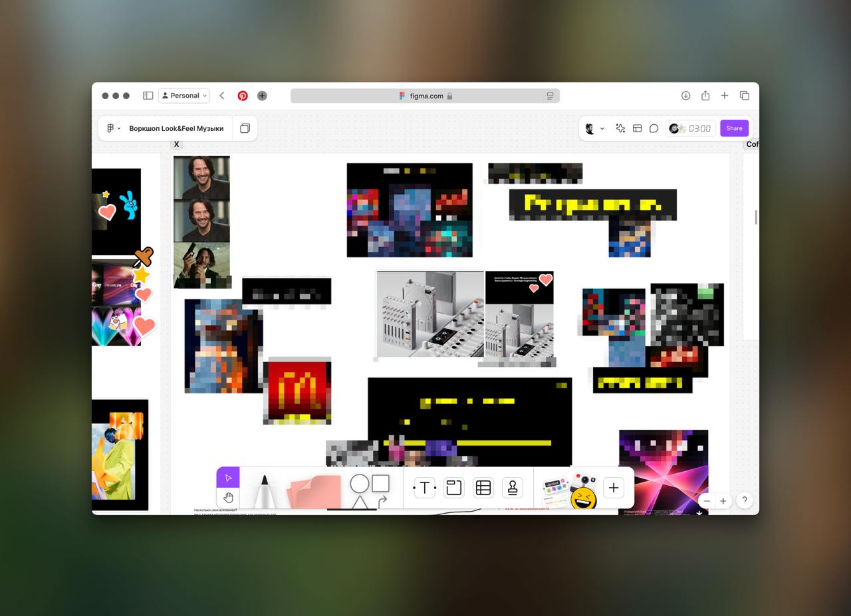The height and width of the screenshot is (616, 851).
Task: Pick the Marker pen tool
Action: [264, 492]
